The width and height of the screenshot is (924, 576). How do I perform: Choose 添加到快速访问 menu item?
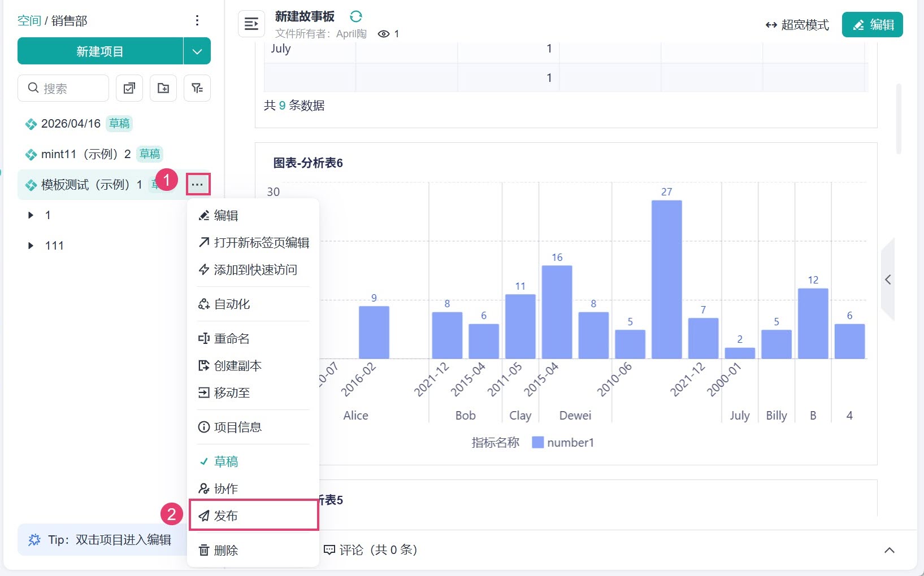pos(253,269)
